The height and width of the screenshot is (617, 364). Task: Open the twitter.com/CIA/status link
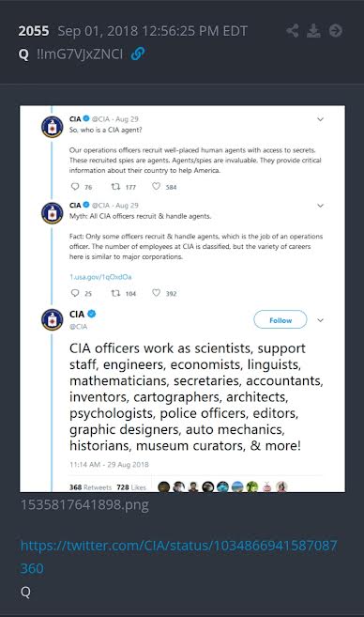pyautogui.click(x=179, y=557)
